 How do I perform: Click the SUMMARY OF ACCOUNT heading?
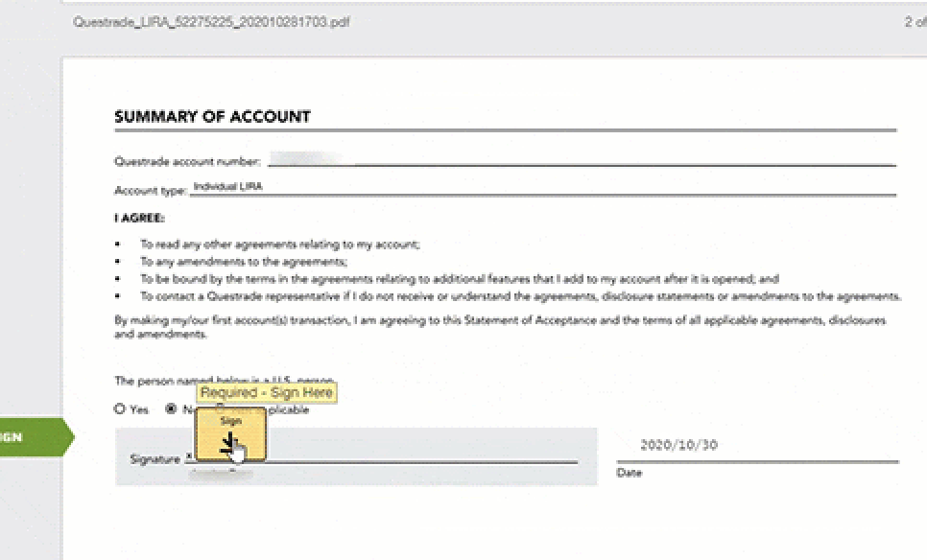tap(212, 117)
